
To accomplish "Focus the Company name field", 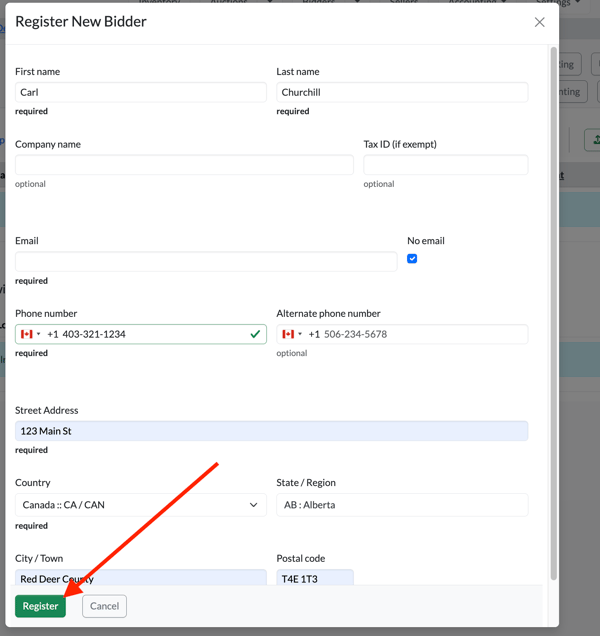I will [184, 165].
